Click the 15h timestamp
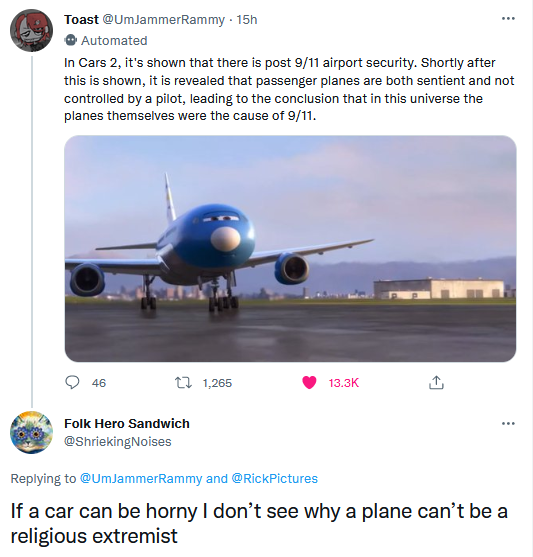The height and width of the screenshot is (557, 533). click(247, 20)
